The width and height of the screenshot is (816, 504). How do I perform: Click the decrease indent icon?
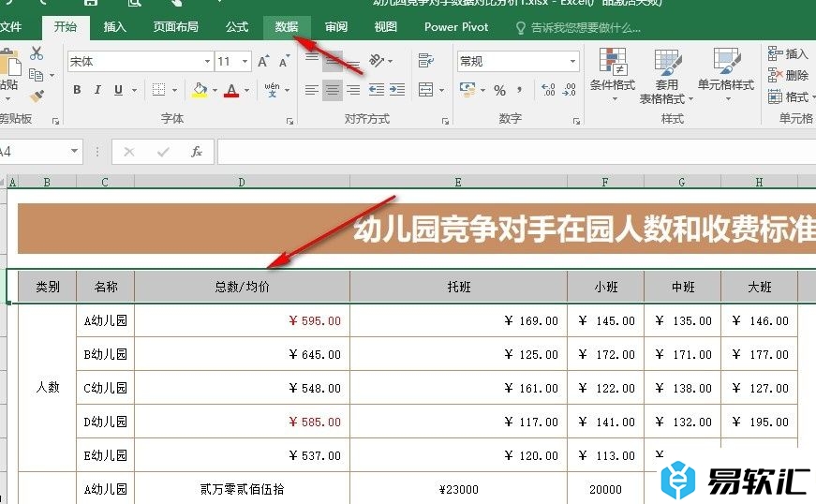click(377, 90)
